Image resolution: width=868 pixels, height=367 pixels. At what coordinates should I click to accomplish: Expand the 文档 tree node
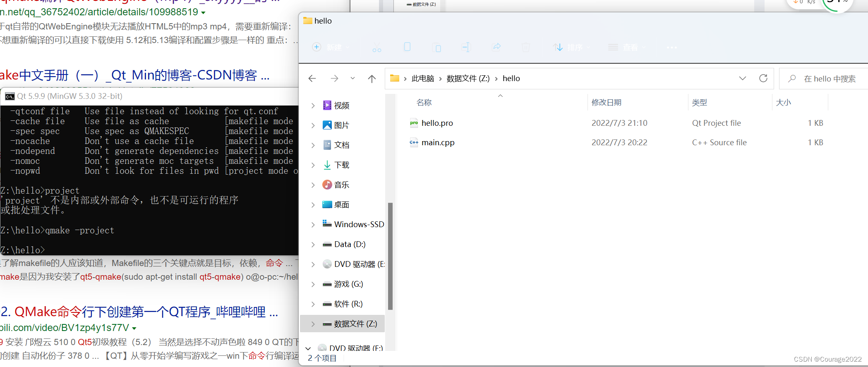click(313, 145)
